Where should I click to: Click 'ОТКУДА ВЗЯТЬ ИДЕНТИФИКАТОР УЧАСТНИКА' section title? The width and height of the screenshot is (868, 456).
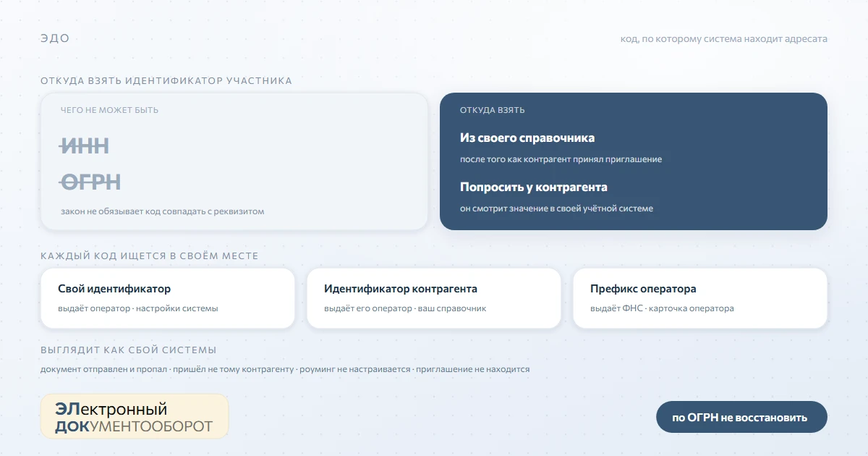(x=166, y=80)
